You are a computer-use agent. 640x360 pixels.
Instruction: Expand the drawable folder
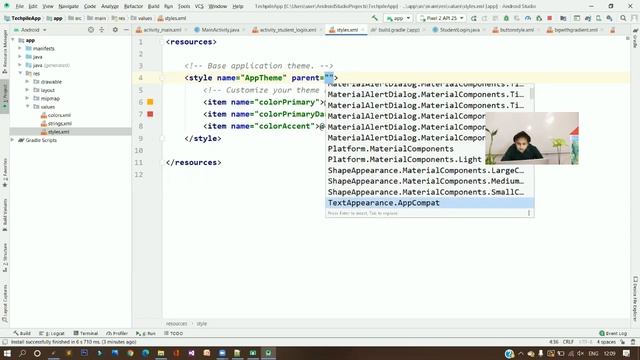click(x=27, y=82)
